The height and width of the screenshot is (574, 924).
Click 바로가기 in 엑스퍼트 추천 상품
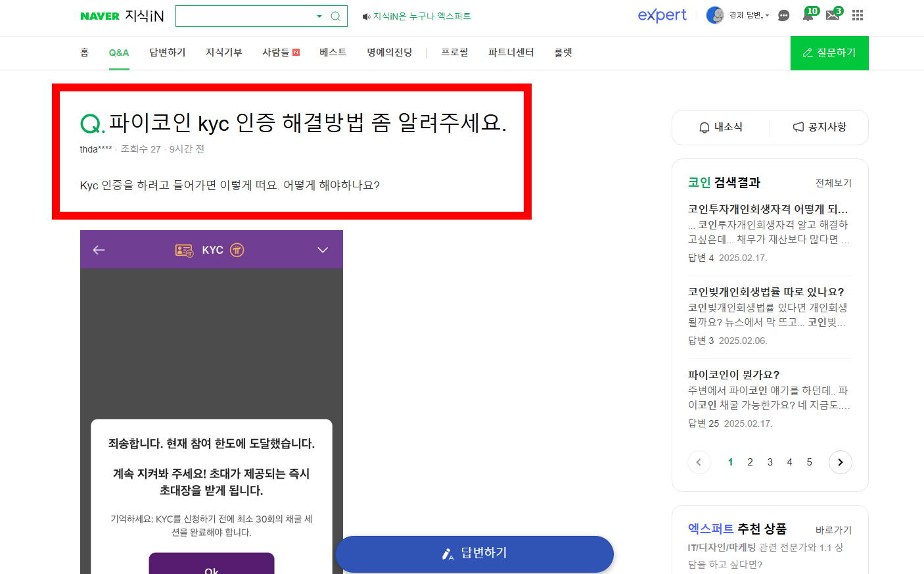point(833,530)
